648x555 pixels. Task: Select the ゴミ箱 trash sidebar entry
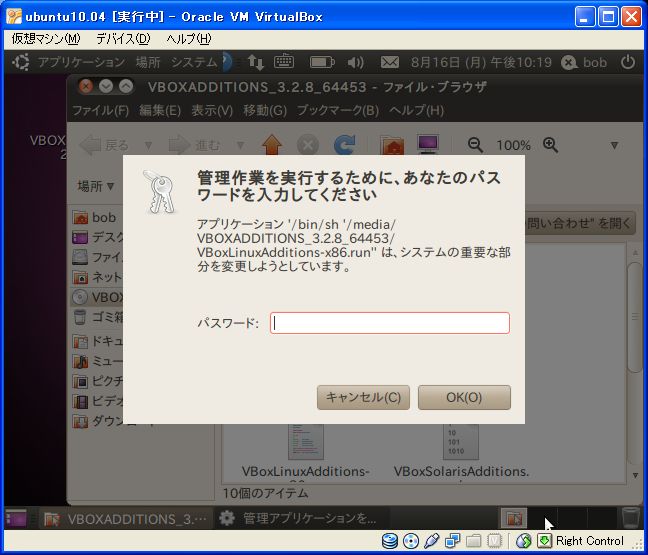(x=98, y=317)
